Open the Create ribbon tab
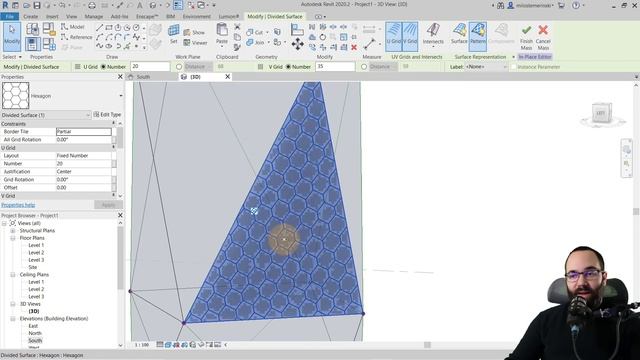 pos(31,16)
